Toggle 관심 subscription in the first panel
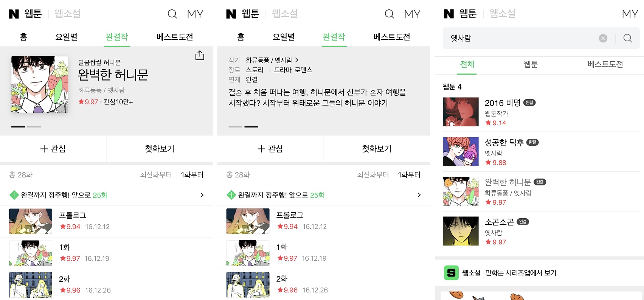 pyautogui.click(x=53, y=149)
